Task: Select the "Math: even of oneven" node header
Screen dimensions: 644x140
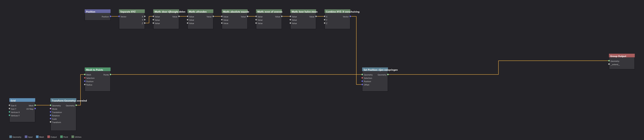Action: point(269,11)
